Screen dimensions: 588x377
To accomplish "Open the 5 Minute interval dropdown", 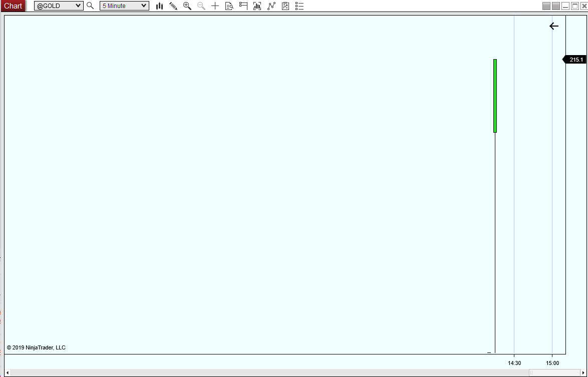I will [x=124, y=6].
